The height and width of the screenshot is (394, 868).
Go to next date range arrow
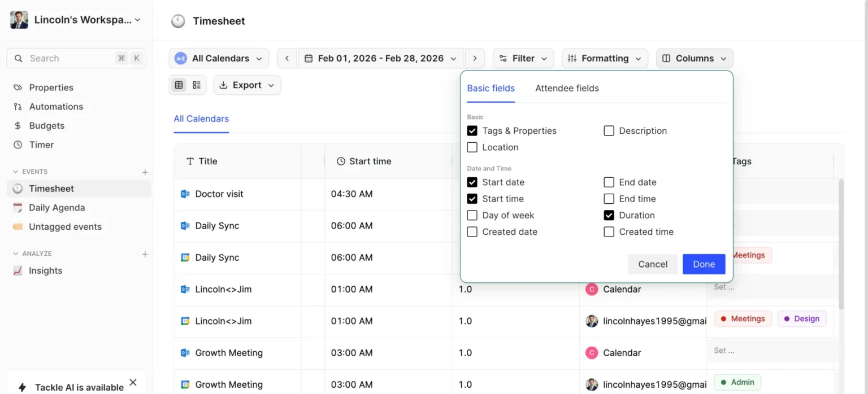(475, 58)
